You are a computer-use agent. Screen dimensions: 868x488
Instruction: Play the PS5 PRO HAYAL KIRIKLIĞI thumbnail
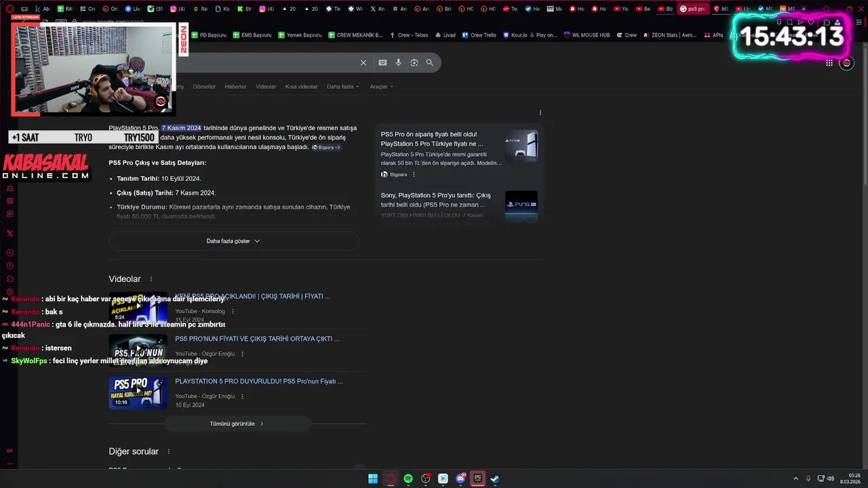click(138, 393)
